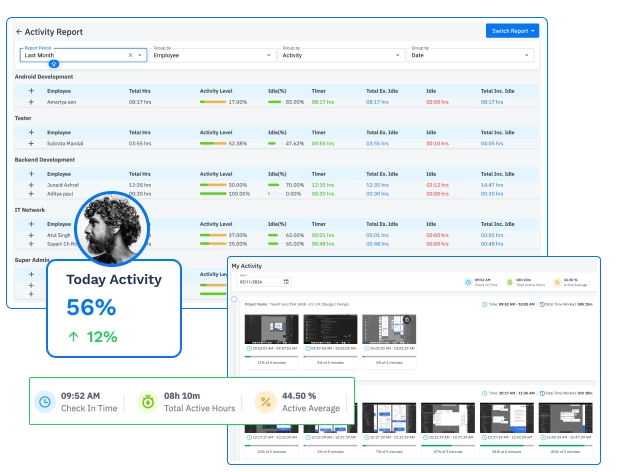Viewport: 617px width, 472px height.
Task: Click the plus icon beside Amartya sen
Action: (31, 101)
